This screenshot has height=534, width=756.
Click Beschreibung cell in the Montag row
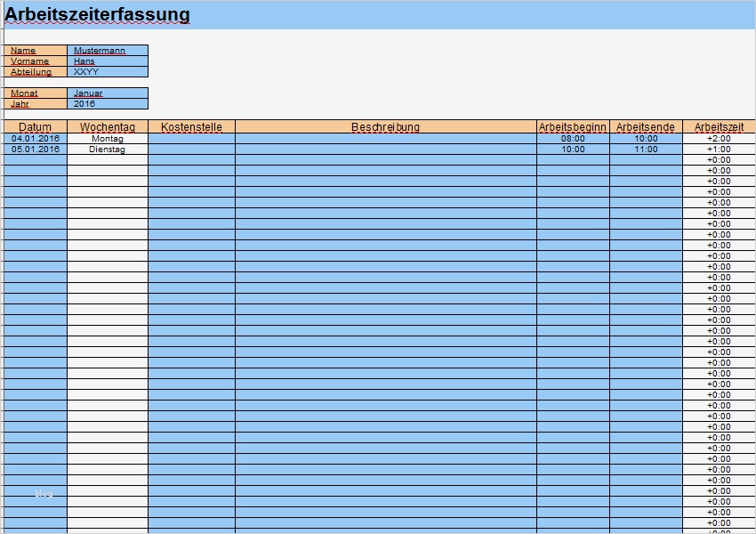pos(386,139)
